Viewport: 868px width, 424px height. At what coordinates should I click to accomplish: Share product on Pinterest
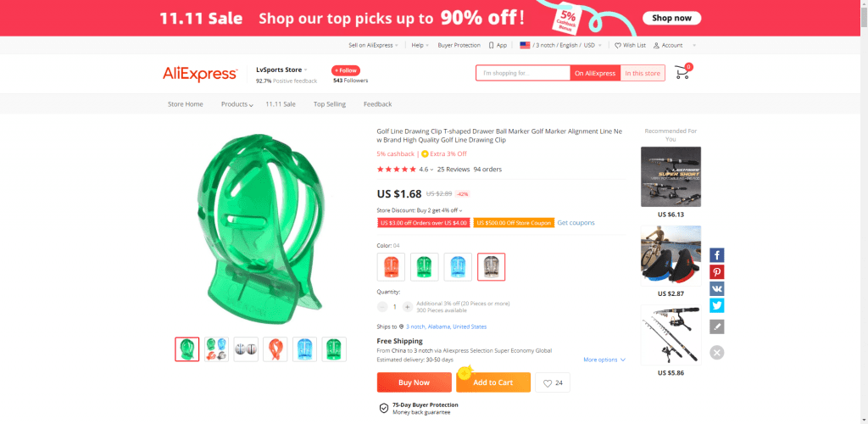[717, 272]
